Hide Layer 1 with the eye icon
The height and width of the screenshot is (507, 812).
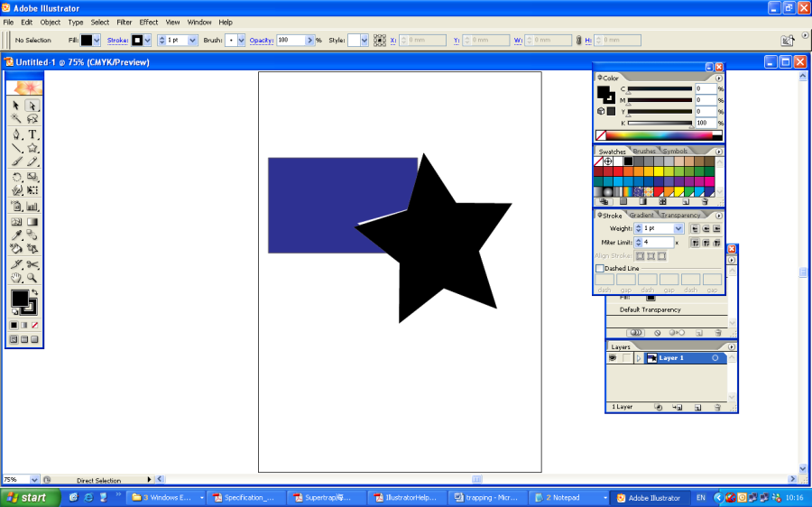click(613, 358)
